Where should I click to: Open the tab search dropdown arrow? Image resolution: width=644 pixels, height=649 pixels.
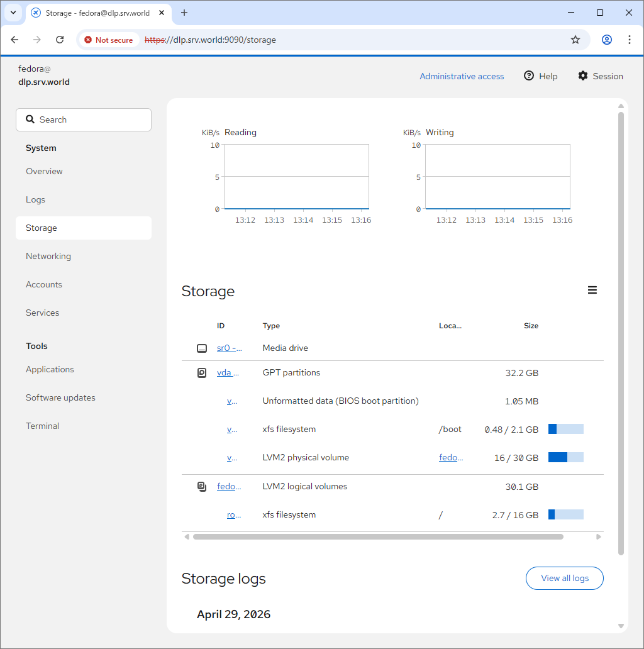[13, 13]
